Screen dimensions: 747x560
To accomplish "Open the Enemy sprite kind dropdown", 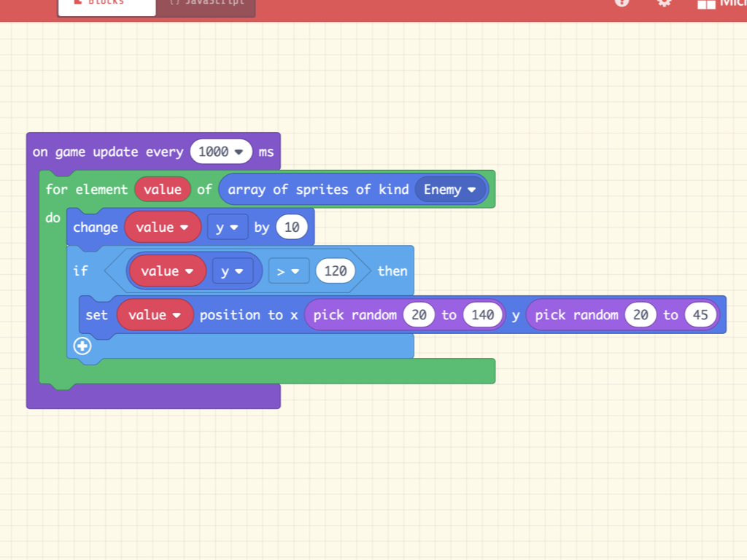I will coord(450,190).
